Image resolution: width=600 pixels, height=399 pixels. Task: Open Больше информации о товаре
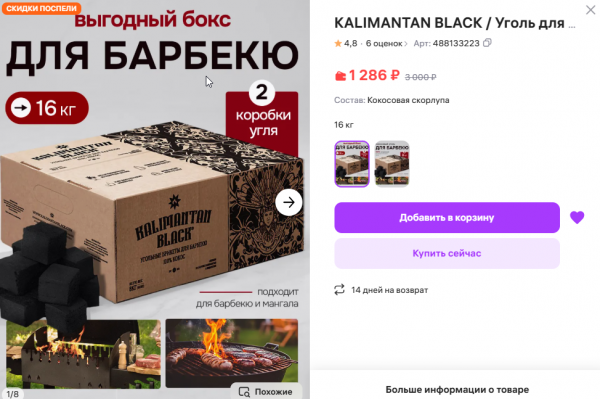click(457, 389)
